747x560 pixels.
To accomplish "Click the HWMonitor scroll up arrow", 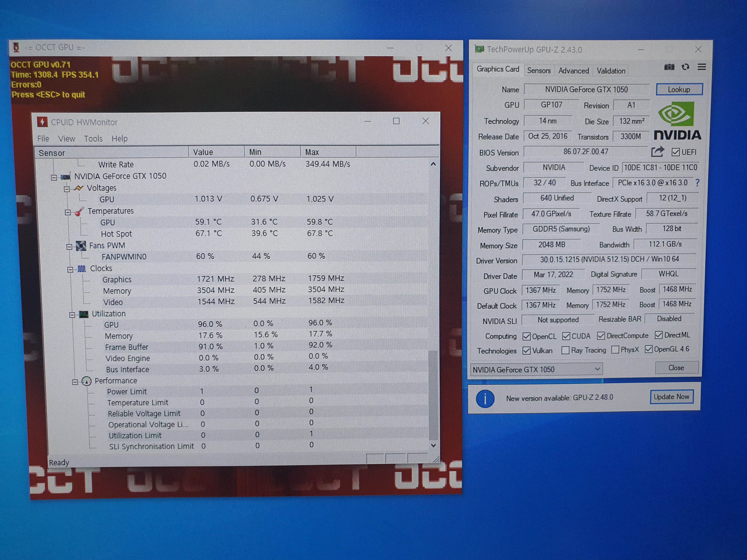I will click(433, 164).
